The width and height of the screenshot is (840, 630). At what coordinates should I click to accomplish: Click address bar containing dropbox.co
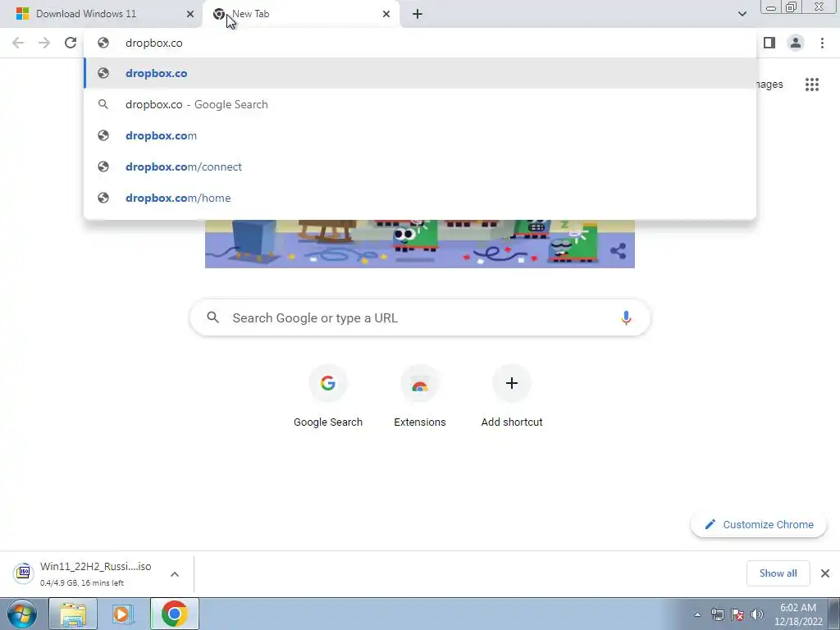(x=420, y=43)
